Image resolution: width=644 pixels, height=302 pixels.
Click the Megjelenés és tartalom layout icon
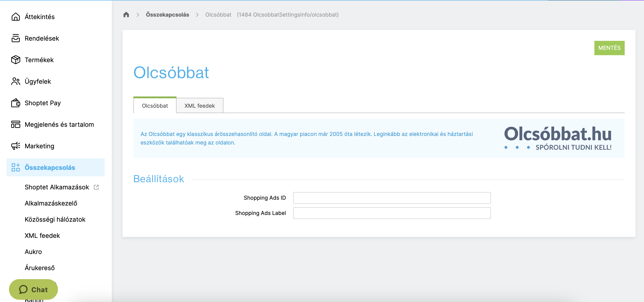click(x=15, y=124)
